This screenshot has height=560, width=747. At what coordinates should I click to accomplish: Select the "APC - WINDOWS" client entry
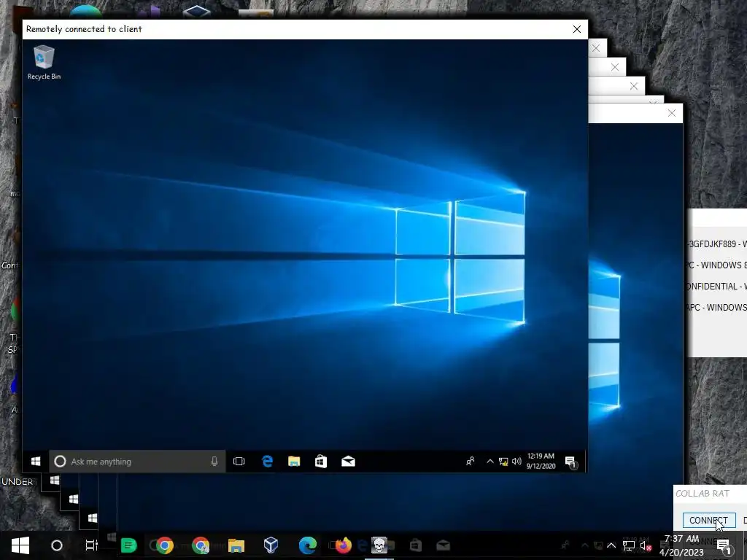click(x=716, y=307)
